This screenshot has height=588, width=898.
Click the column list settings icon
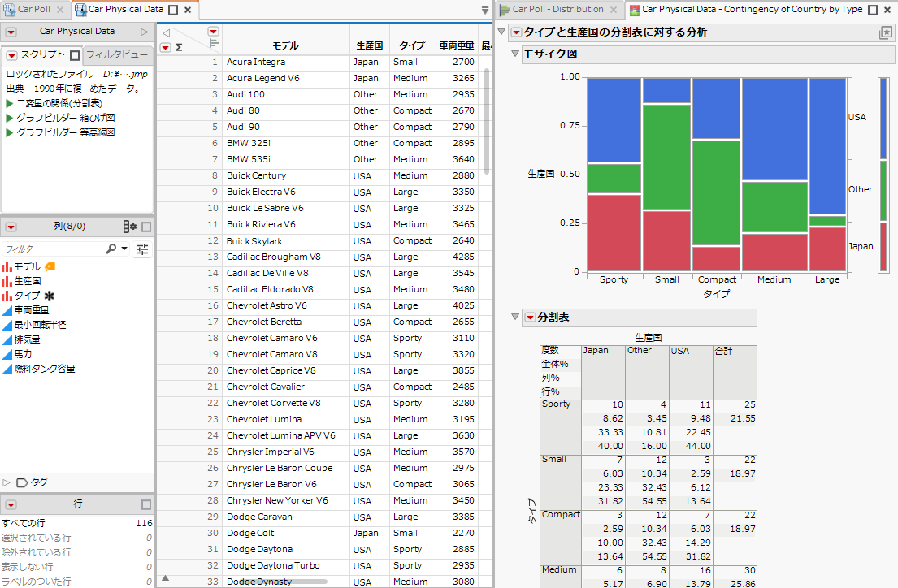point(129,227)
